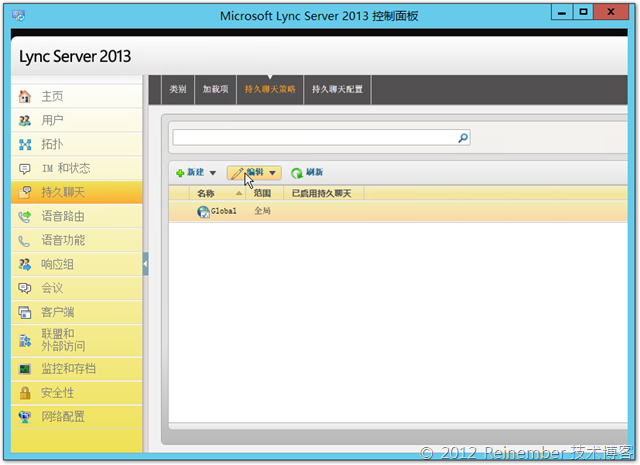Select 持久聊天 navigation item
The image size is (640, 465).
tap(77, 192)
